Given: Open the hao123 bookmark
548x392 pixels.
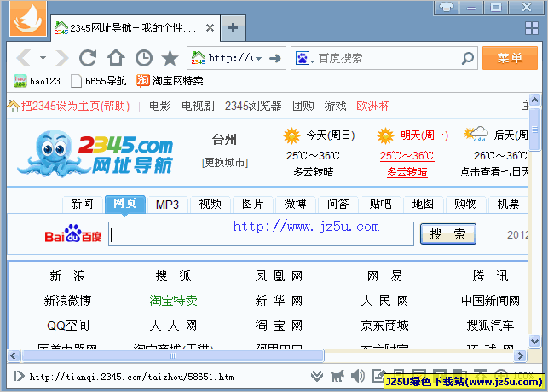Looking at the screenshot, I should coord(37,81).
